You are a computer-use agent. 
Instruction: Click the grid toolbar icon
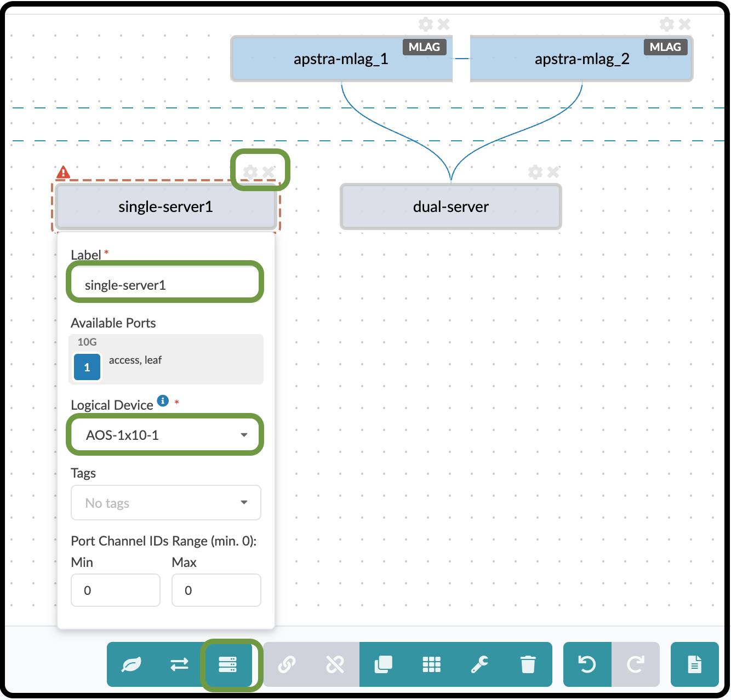click(x=432, y=664)
